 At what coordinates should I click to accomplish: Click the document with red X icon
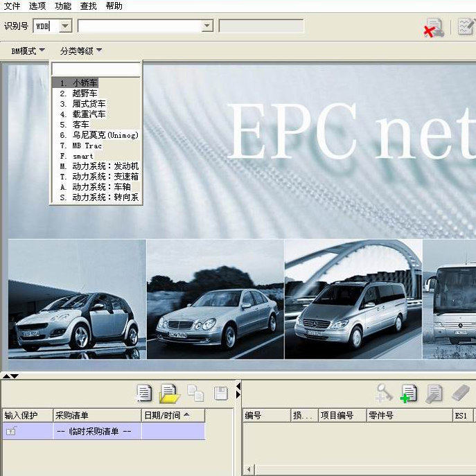[x=434, y=28]
